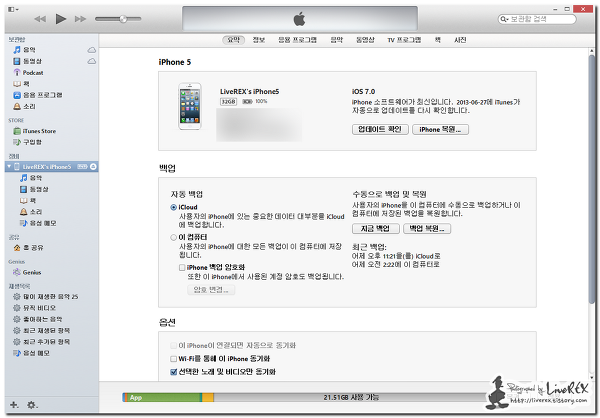This screenshot has height=418, width=600.
Task: Click the iPhone 복원... restore button
Action: tap(440, 129)
